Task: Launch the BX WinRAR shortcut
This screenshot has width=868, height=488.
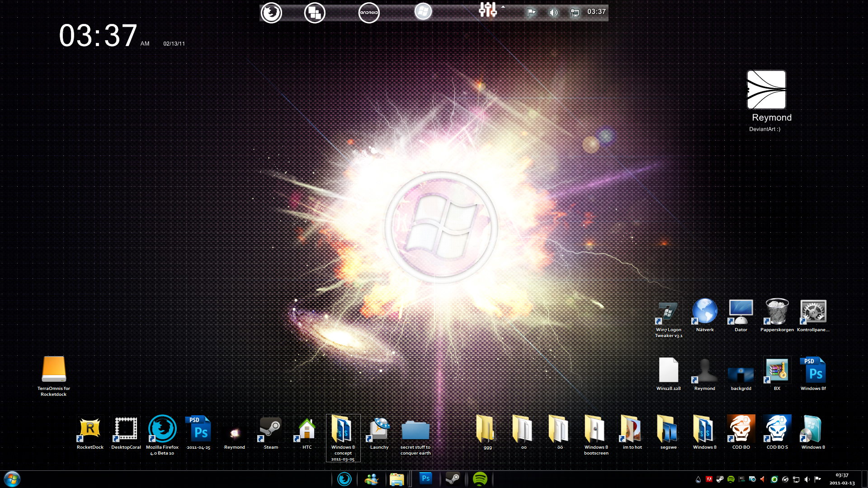Action: tap(777, 371)
